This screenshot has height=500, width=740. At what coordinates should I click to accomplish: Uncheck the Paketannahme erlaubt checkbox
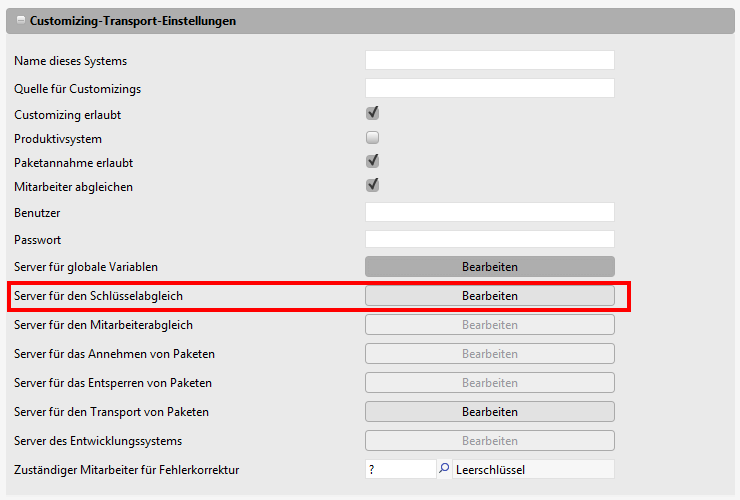pyautogui.click(x=372, y=161)
